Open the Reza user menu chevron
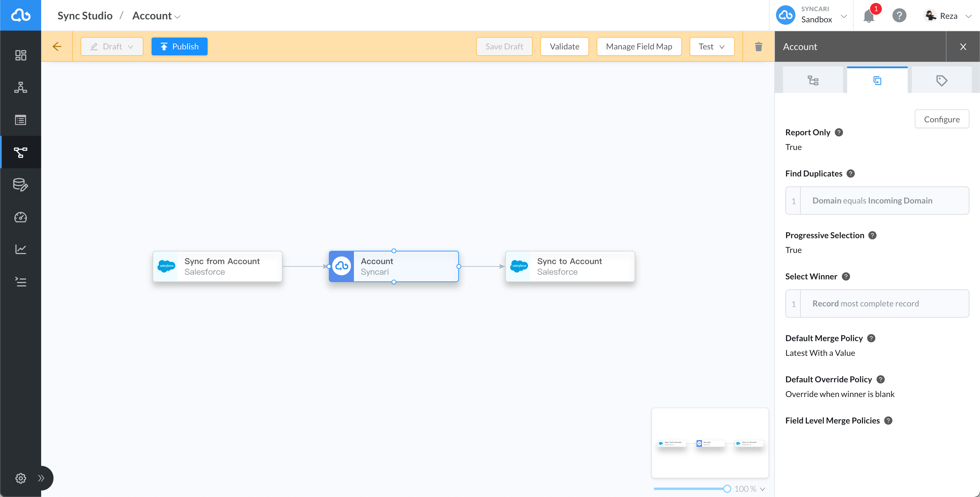This screenshot has width=980, height=497. tap(969, 16)
